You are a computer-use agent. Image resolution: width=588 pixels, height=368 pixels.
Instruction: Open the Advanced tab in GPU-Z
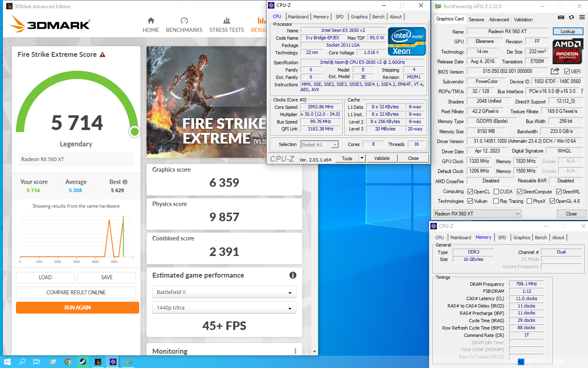point(499,20)
